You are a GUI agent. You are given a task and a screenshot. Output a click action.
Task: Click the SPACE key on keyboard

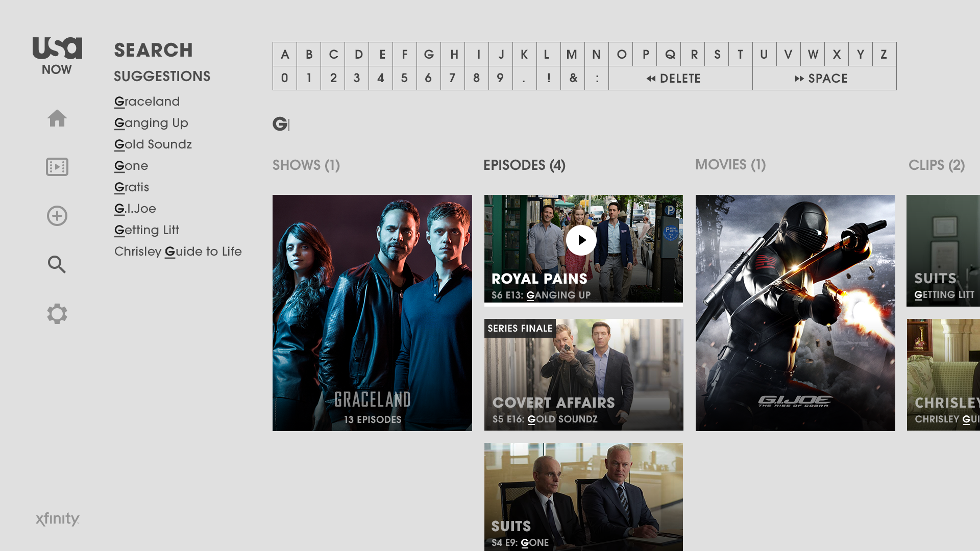824,78
